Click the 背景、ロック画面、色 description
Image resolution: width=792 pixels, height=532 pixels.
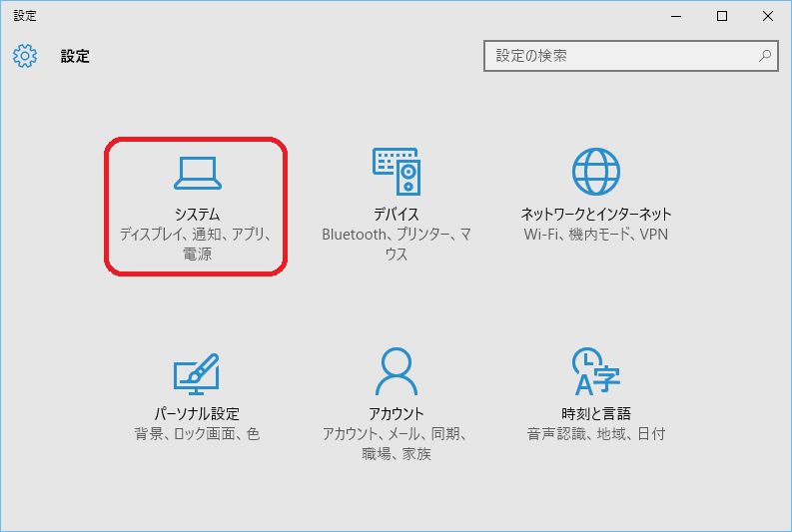(x=197, y=433)
